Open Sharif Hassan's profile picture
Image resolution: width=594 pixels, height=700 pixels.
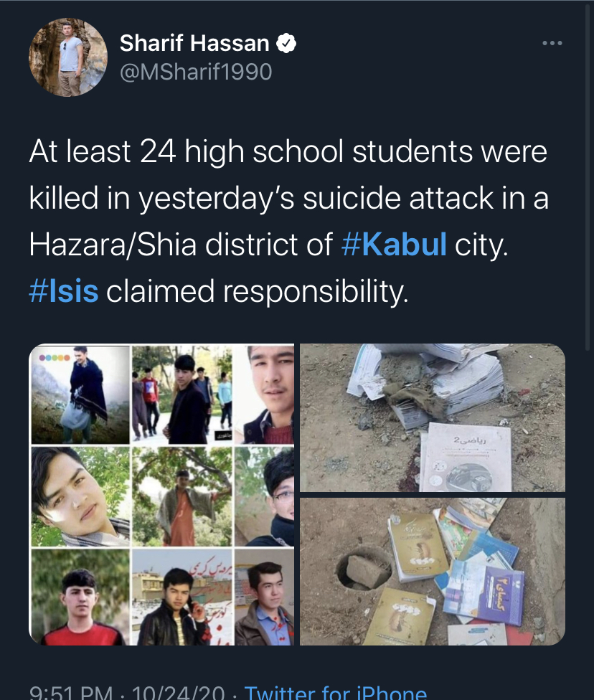pos(68,57)
